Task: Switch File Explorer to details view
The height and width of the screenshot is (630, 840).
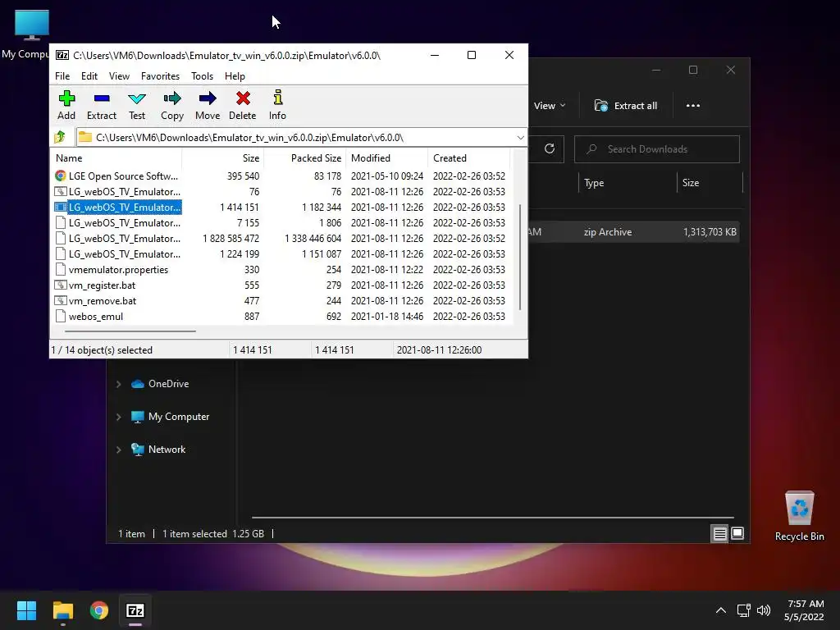Action: coord(719,533)
